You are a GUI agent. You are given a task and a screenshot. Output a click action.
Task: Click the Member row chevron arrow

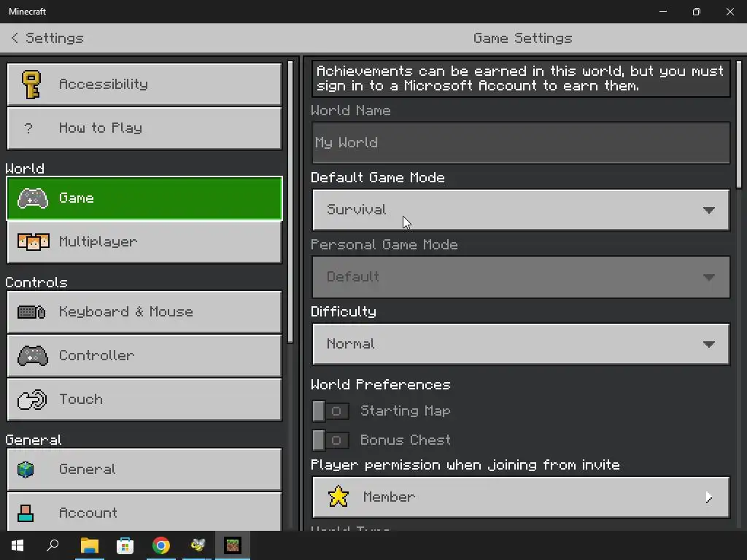(x=708, y=497)
